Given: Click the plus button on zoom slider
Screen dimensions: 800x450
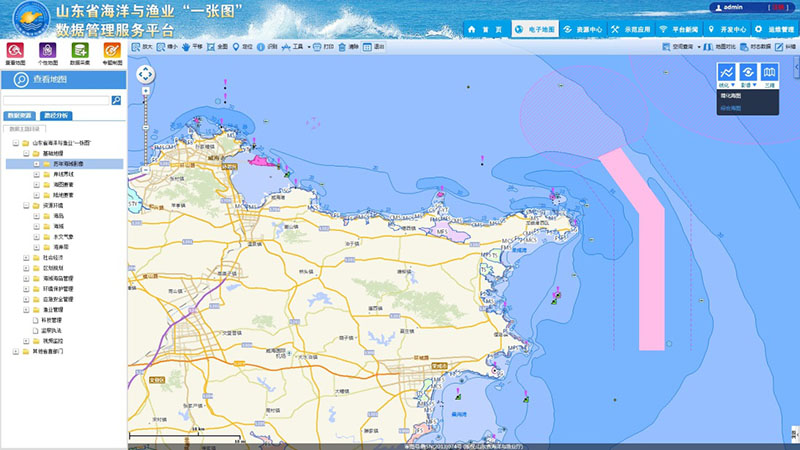Looking at the screenshot, I should click(x=145, y=91).
